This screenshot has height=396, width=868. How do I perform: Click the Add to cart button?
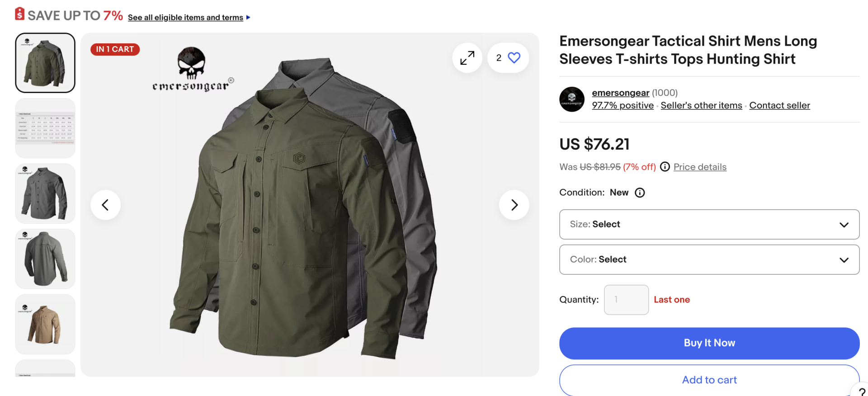(709, 380)
